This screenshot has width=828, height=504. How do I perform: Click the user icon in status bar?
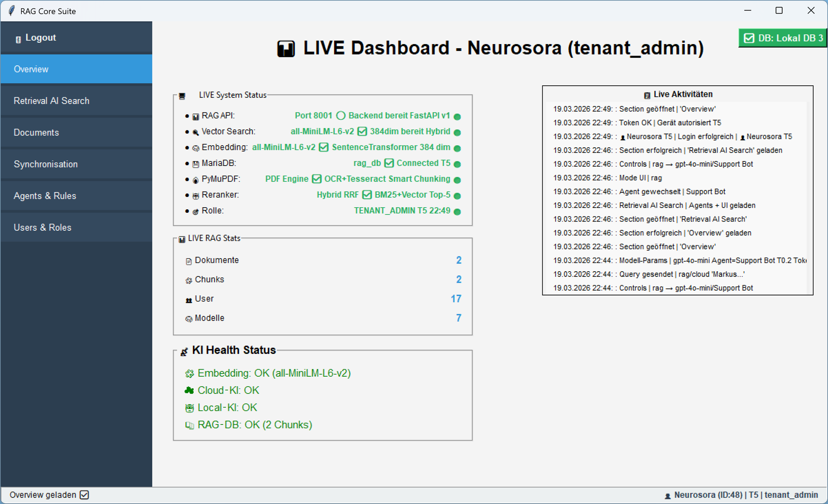point(667,496)
